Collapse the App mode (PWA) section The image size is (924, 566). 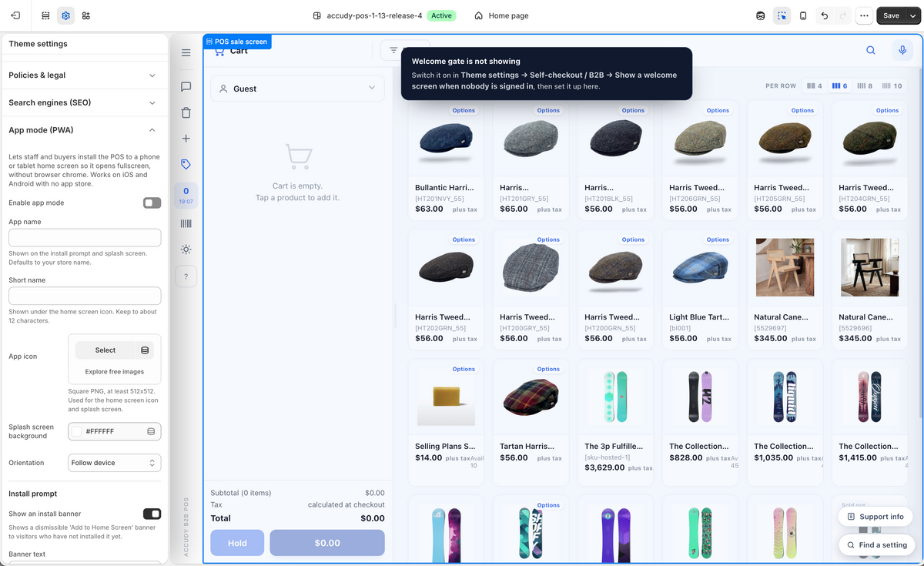(85, 130)
